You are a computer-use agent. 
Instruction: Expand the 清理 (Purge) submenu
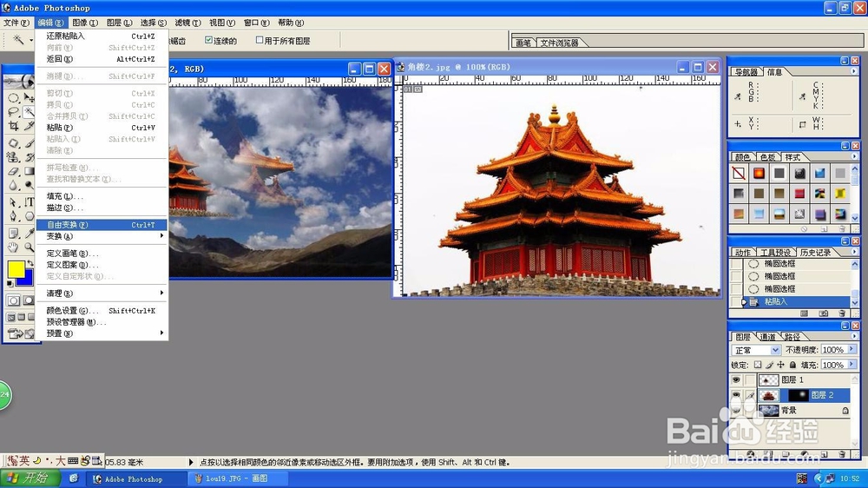pyautogui.click(x=102, y=293)
